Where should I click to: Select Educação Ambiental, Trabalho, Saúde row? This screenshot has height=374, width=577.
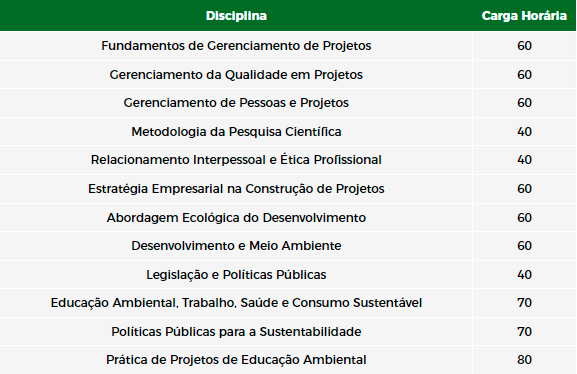(288, 303)
